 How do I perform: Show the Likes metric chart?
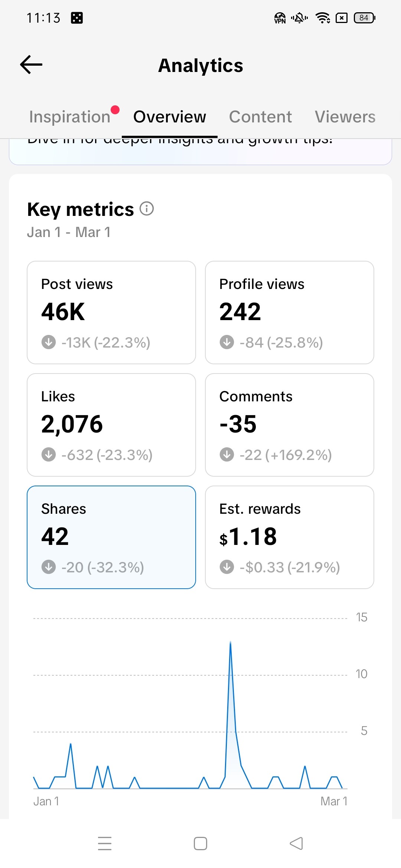click(x=111, y=425)
